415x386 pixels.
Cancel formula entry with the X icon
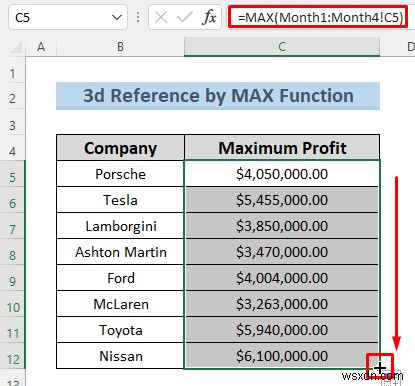(x=161, y=17)
